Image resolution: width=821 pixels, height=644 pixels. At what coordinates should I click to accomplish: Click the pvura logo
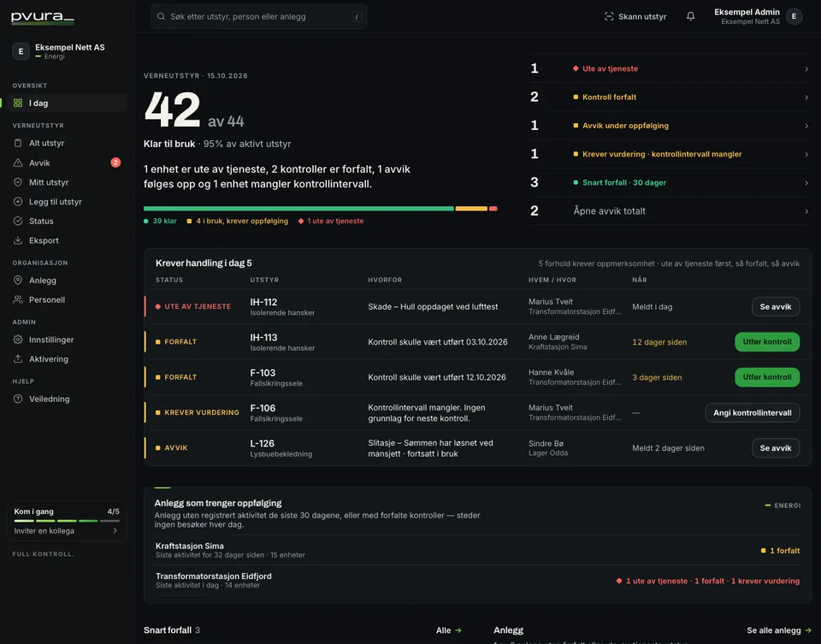[x=43, y=17]
